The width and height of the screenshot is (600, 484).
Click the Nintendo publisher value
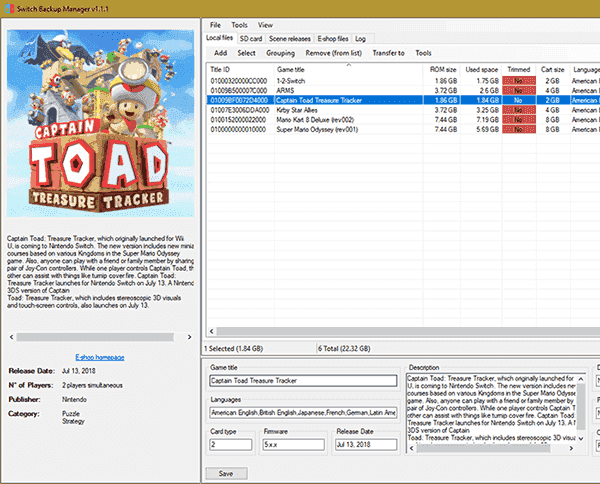pos(74,399)
